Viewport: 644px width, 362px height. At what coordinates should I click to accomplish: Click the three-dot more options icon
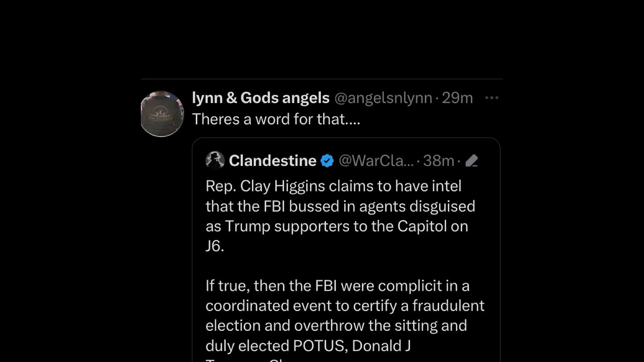coord(491,98)
